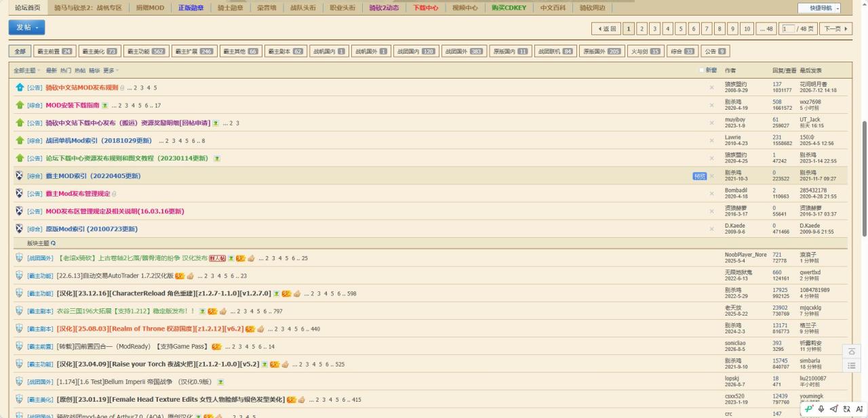Go to 下一页 next page
This screenshot has height=418, width=868.
tap(835, 28)
